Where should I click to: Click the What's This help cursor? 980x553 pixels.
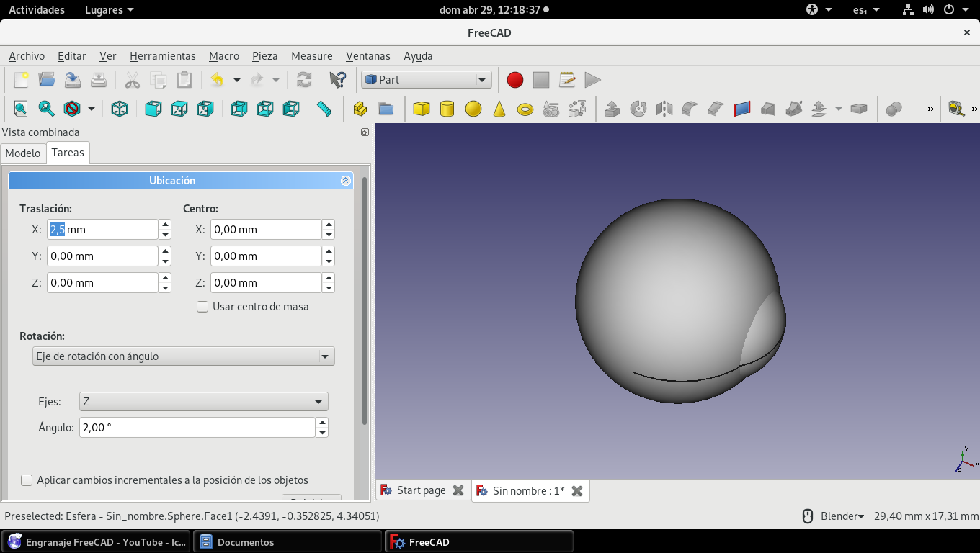(337, 80)
